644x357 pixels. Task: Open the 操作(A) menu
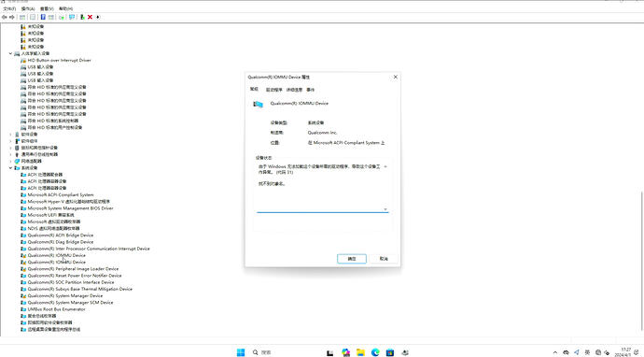click(28, 8)
